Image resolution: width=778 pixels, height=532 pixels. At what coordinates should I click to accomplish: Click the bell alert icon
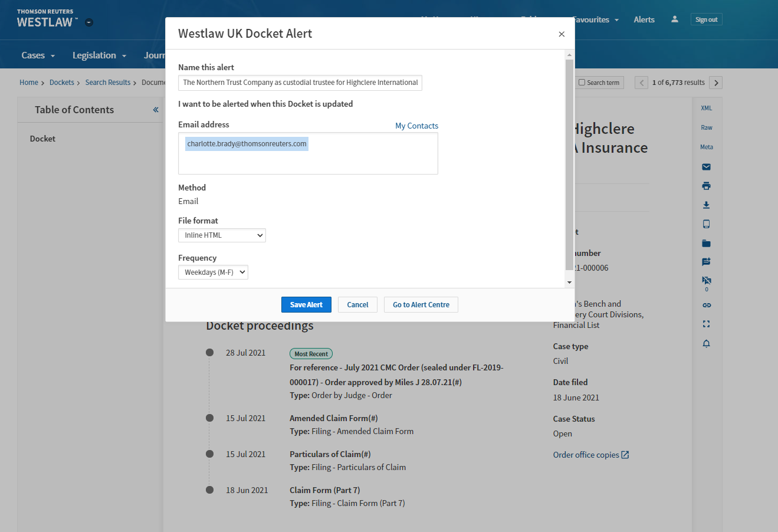tap(707, 343)
